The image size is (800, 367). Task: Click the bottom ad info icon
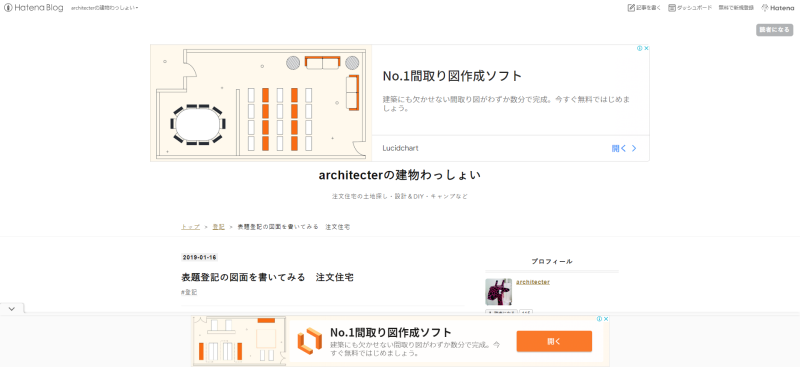tap(599, 319)
